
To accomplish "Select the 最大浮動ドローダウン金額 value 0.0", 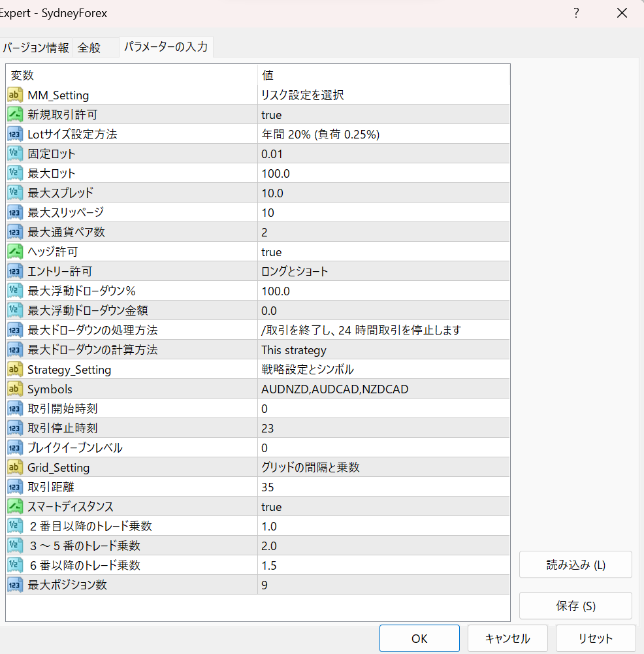I will pyautogui.click(x=383, y=310).
